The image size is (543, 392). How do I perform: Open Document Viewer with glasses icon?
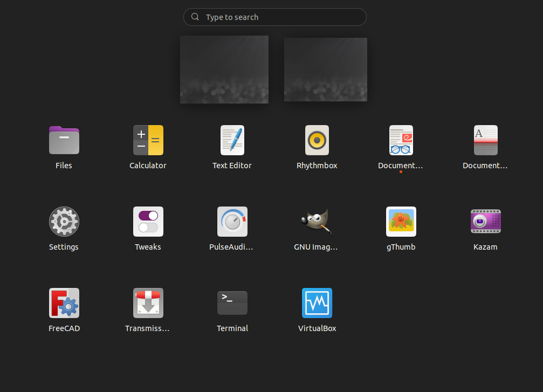click(401, 140)
